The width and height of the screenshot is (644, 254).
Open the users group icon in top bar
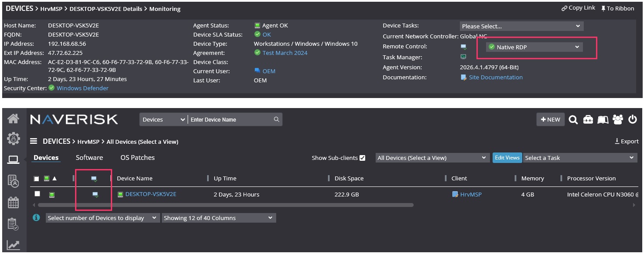617,119
